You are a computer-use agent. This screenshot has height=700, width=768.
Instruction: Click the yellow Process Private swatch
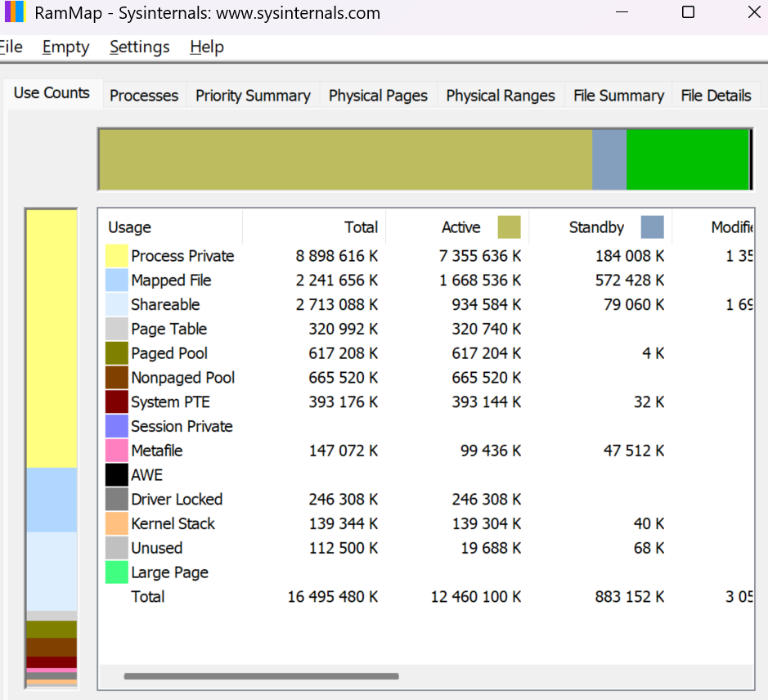coord(117,256)
